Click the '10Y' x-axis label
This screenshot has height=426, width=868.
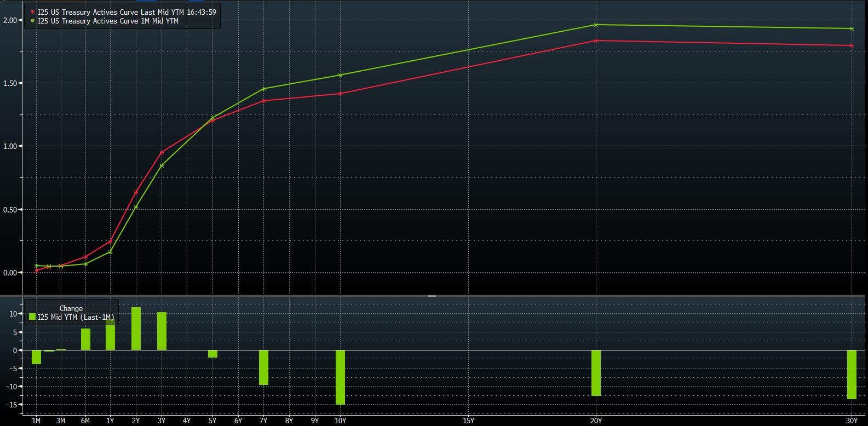340,421
